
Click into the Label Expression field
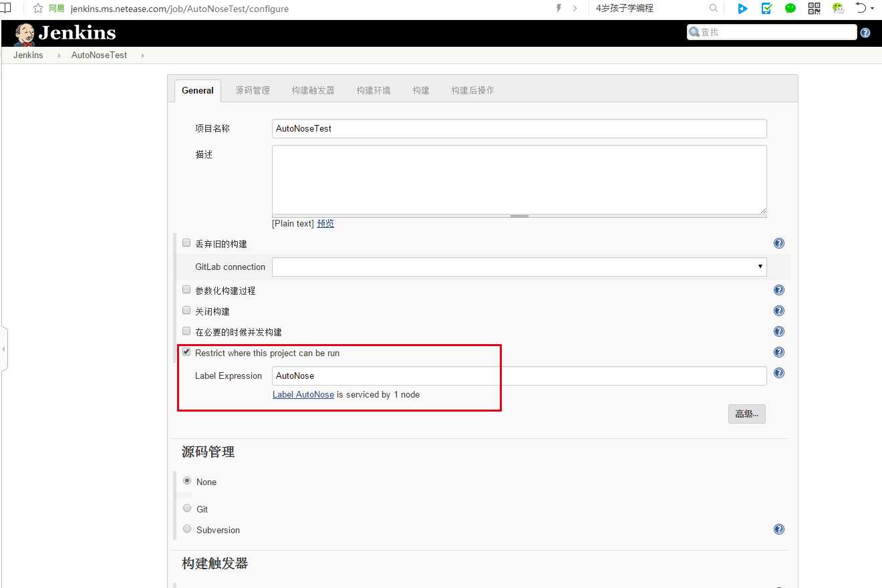(x=519, y=376)
